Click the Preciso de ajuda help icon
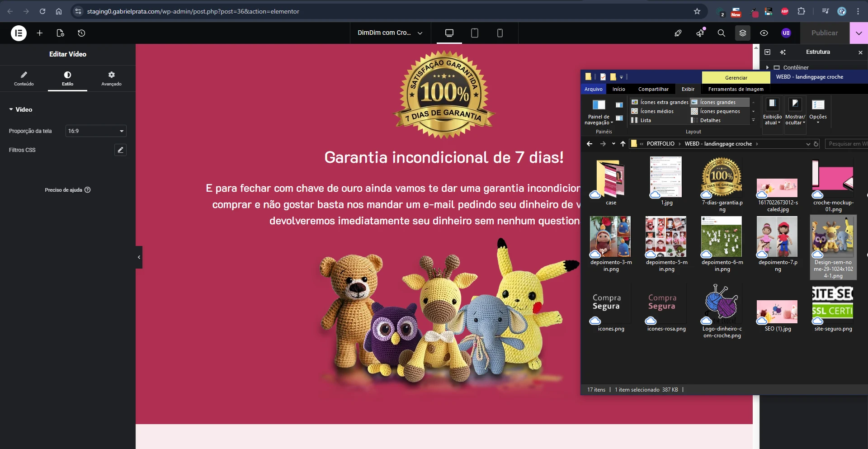Screen dimensions: 868x449 tap(88, 190)
